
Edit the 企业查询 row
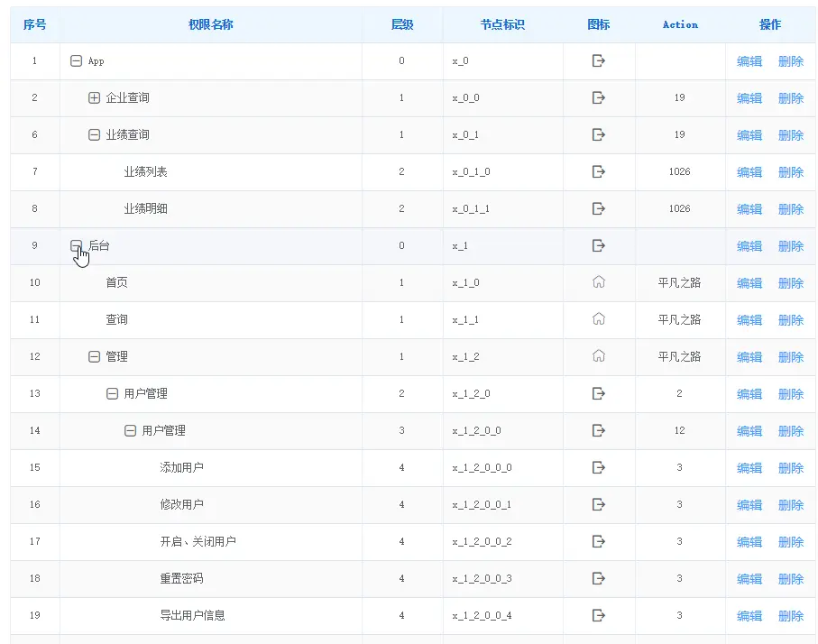pos(749,98)
